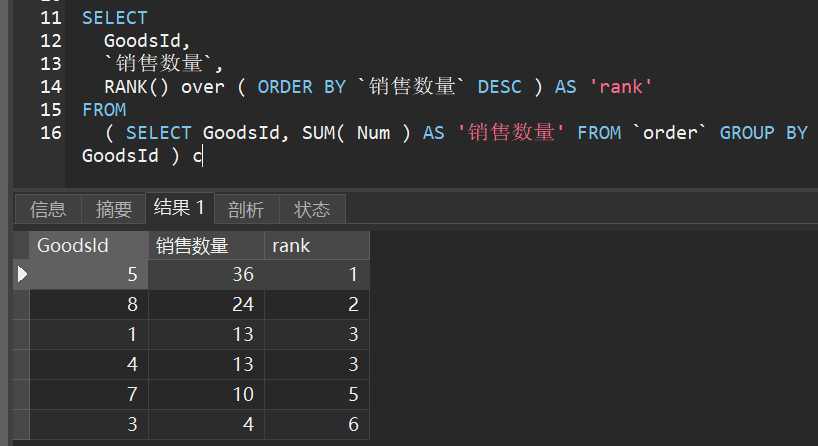Select the 结果 1 tab

179,208
